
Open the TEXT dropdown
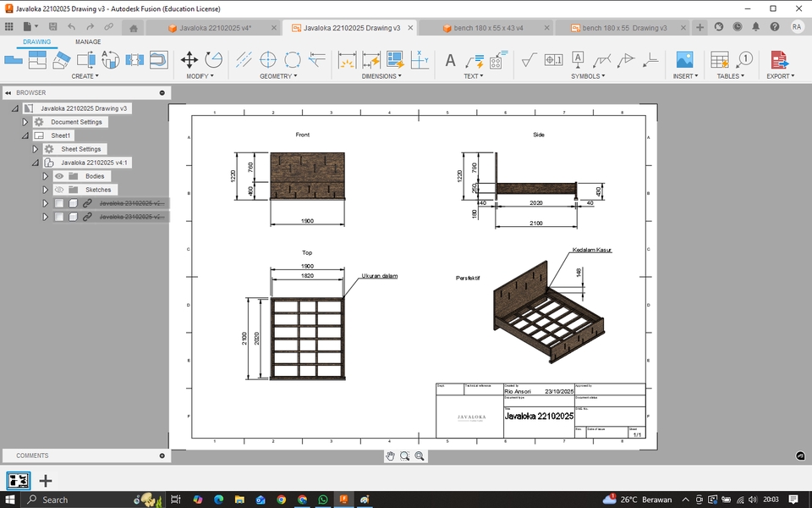pyautogui.click(x=474, y=76)
